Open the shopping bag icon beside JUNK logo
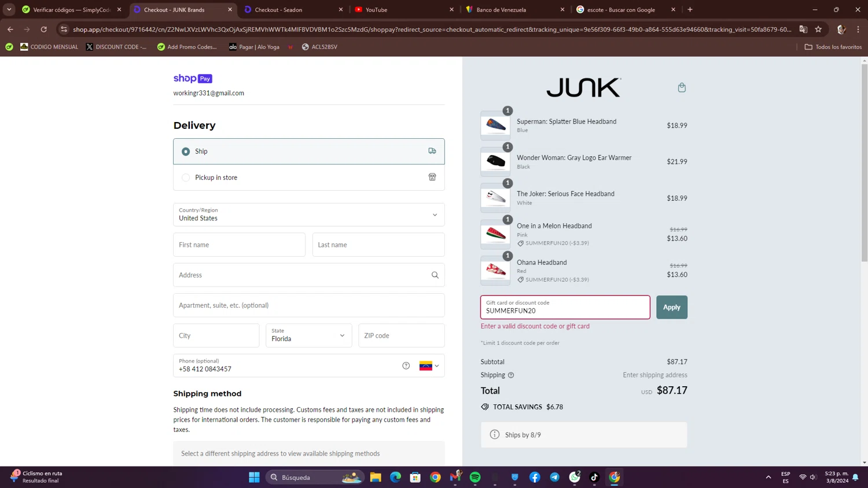This screenshot has height=488, width=868. coord(682,87)
